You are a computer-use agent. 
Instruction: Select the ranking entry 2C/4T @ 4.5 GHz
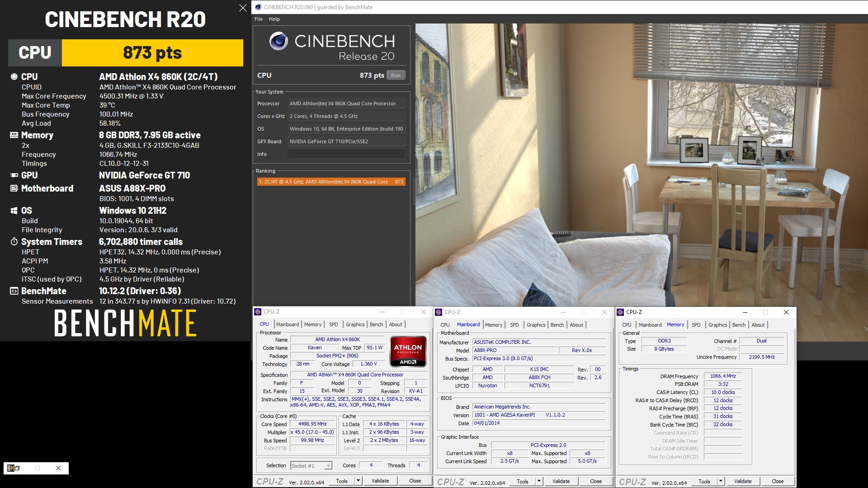pos(331,182)
